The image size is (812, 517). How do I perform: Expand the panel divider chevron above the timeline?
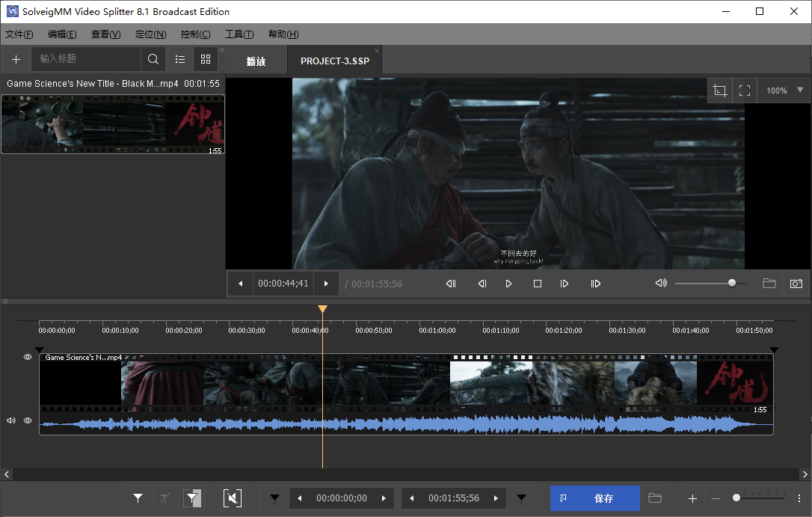(7, 302)
